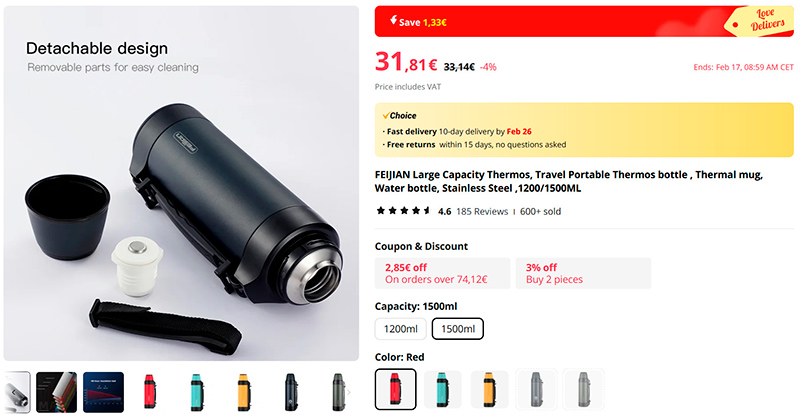
Task: Show the teal thermos gallery thumbnail
Action: click(195, 392)
